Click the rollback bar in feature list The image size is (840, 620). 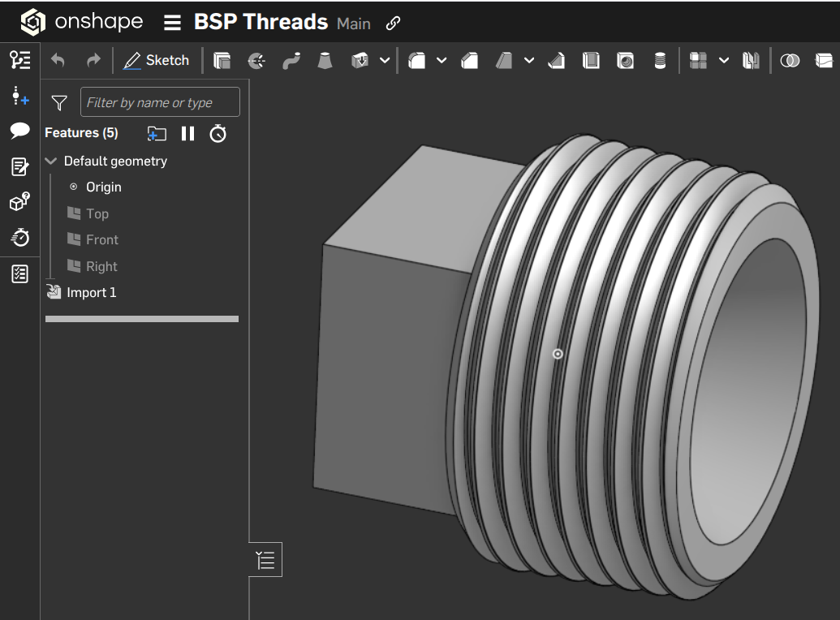(x=142, y=319)
